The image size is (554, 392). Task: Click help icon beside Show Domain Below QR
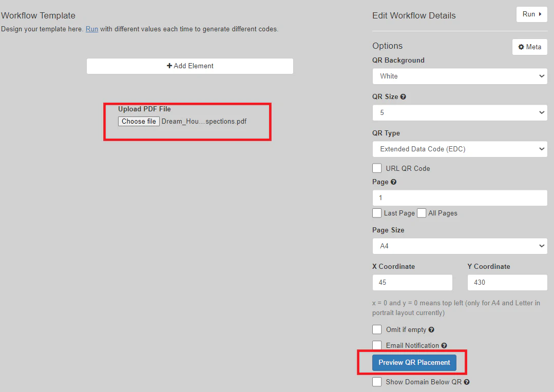pyautogui.click(x=467, y=382)
